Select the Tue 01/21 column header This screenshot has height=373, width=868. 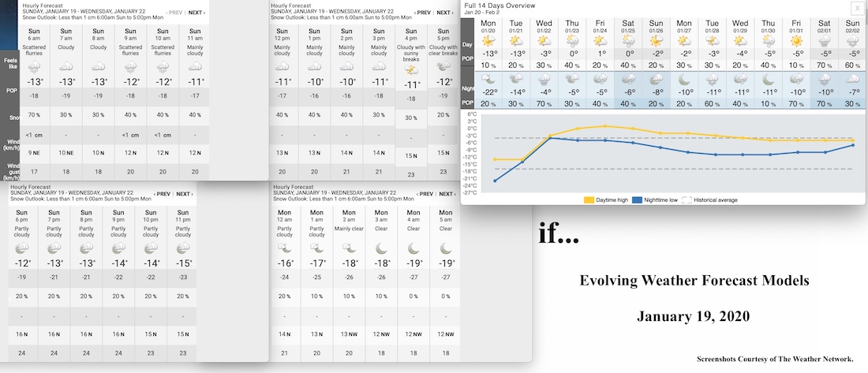516,26
